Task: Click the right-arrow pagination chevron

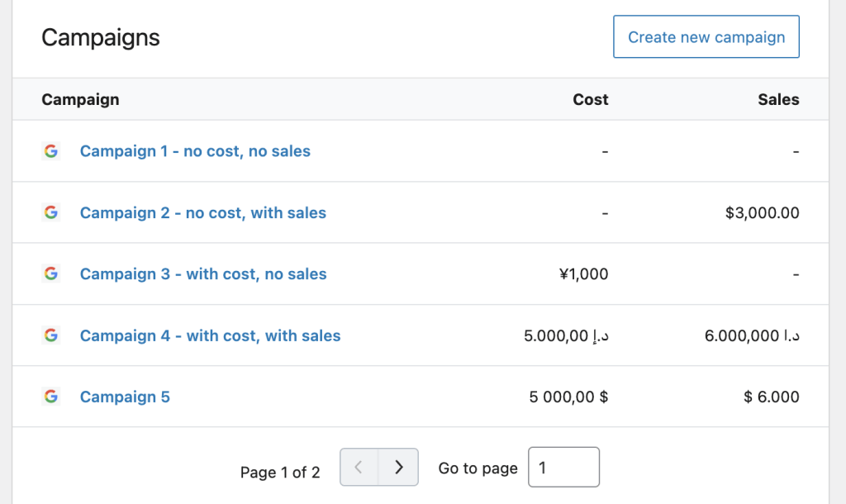Action: click(399, 467)
